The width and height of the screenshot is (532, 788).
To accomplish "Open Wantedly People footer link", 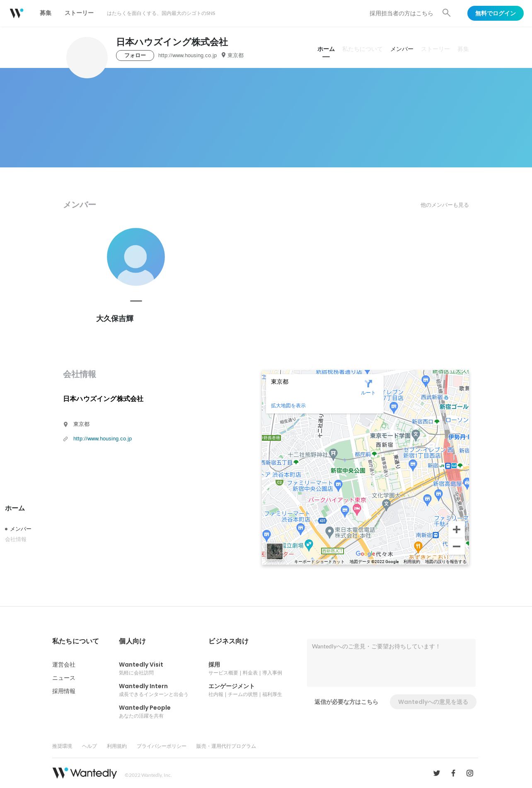I will point(145,708).
